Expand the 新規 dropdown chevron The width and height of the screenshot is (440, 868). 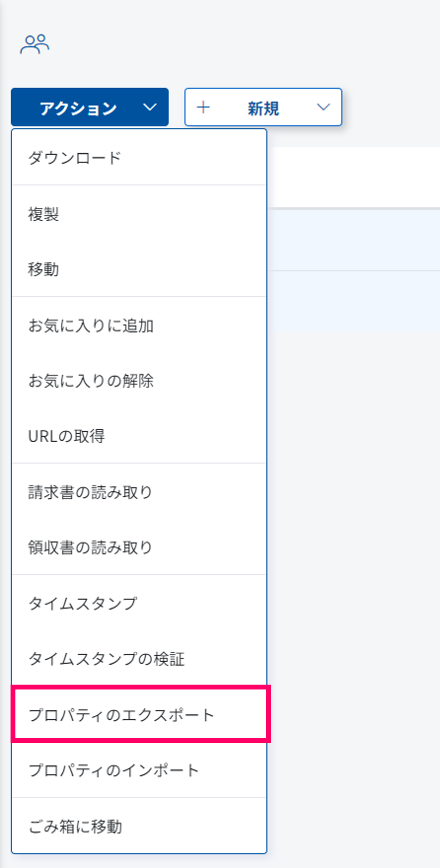(323, 107)
